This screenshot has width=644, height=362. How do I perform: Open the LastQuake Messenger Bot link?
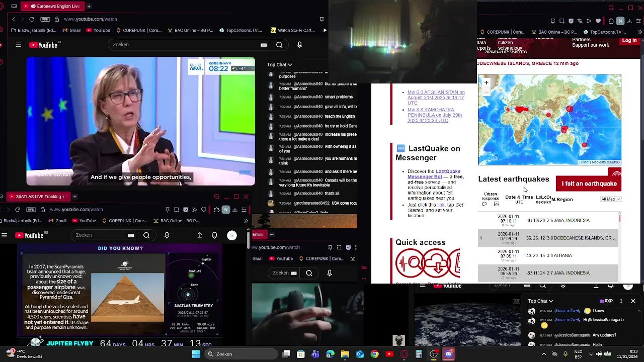[434, 174]
